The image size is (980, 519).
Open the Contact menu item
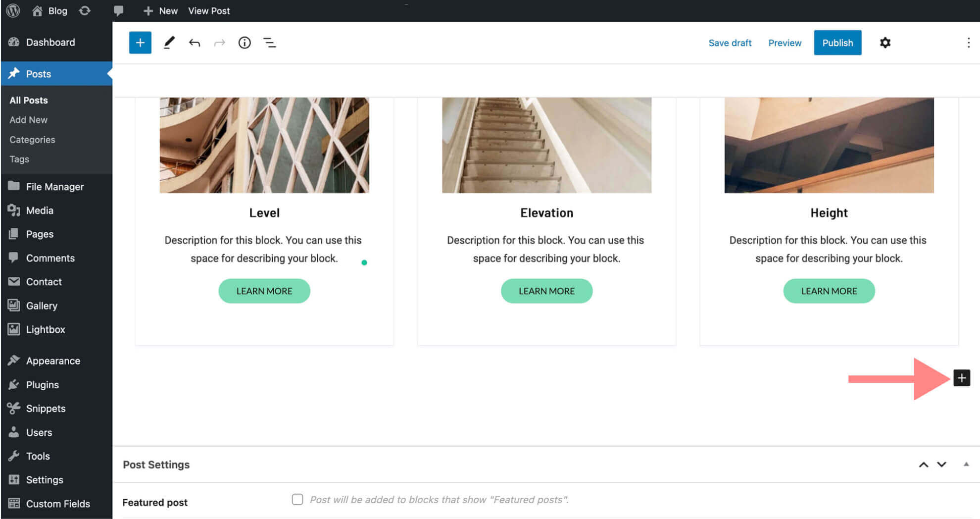(x=56, y=282)
